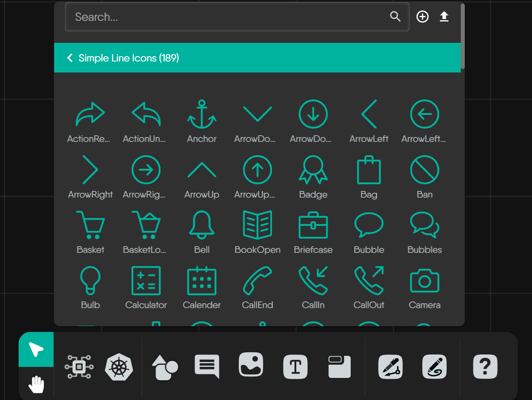
Task: Click the search magnifier icon
Action: click(395, 17)
